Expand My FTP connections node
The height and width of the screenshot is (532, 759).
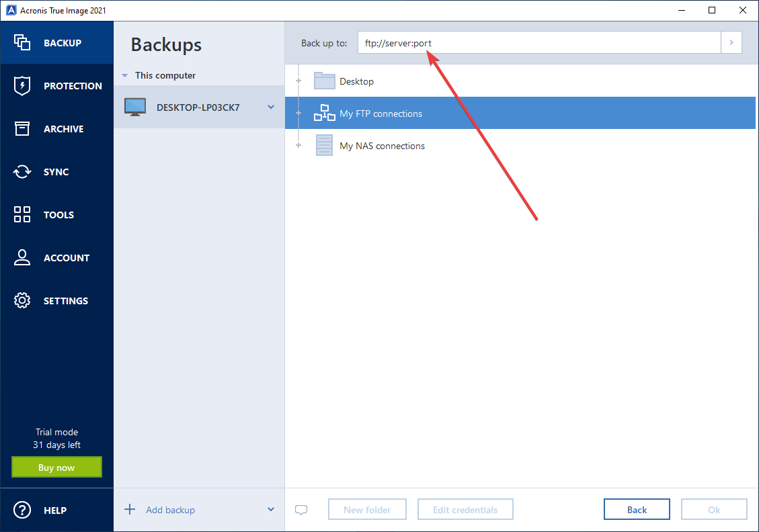tap(298, 114)
